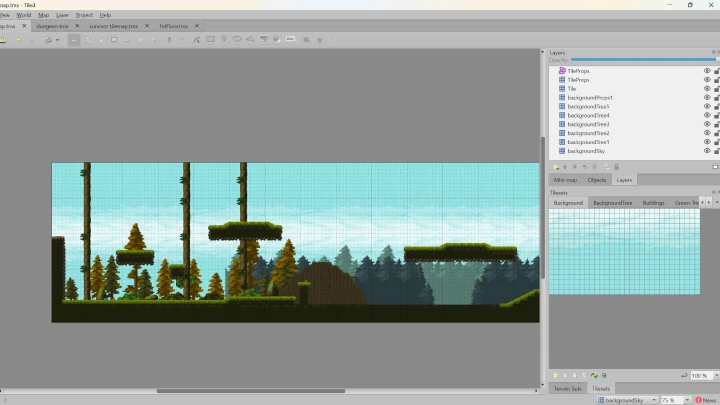Select the backgroundProps1 layer in the list
Viewport: 720px width, 405px height.
[589, 97]
